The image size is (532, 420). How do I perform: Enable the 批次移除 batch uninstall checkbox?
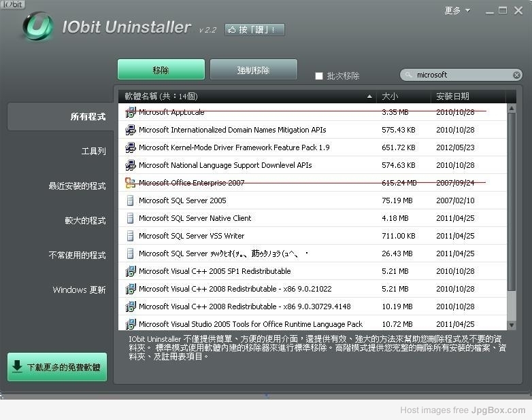(319, 76)
